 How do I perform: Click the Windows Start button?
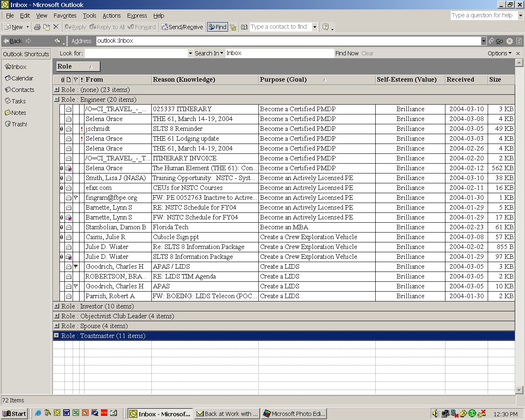click(x=14, y=413)
